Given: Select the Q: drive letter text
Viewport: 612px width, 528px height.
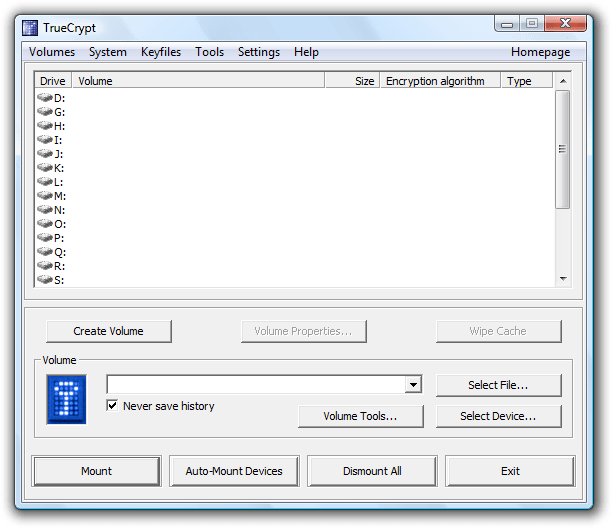Looking at the screenshot, I should (x=60, y=252).
